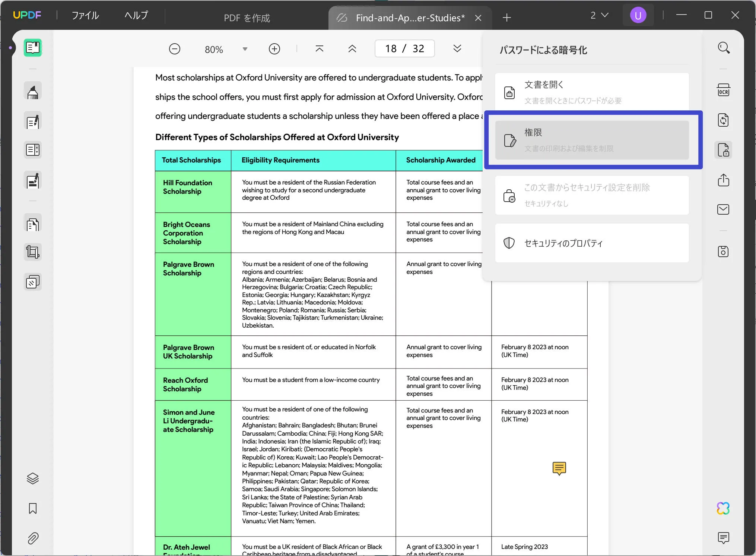Select the Find-and-Ap...er-Studies tab

[x=410, y=18]
